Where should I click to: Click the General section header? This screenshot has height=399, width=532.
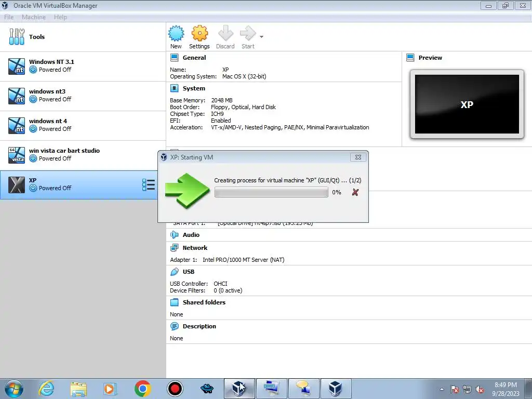(x=194, y=58)
